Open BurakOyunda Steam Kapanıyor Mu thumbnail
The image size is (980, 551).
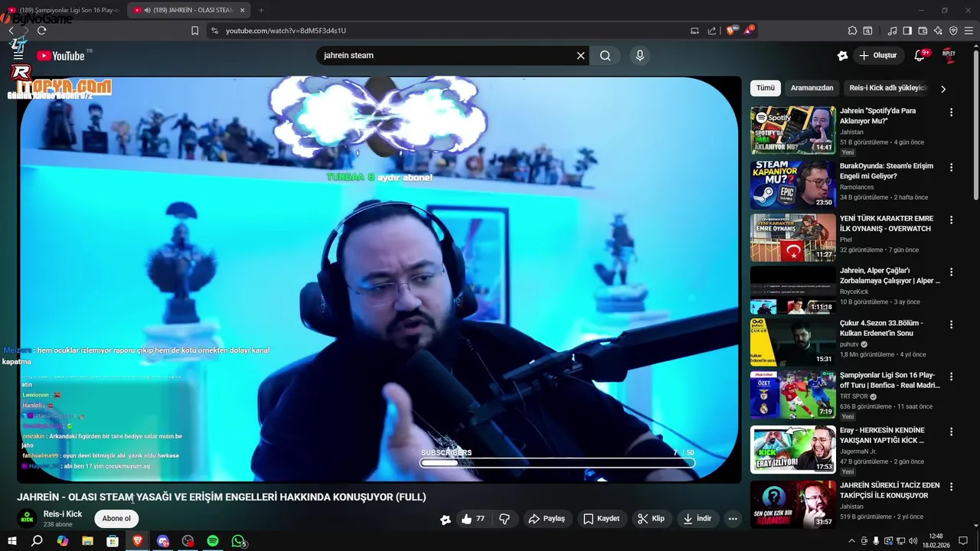pos(793,184)
